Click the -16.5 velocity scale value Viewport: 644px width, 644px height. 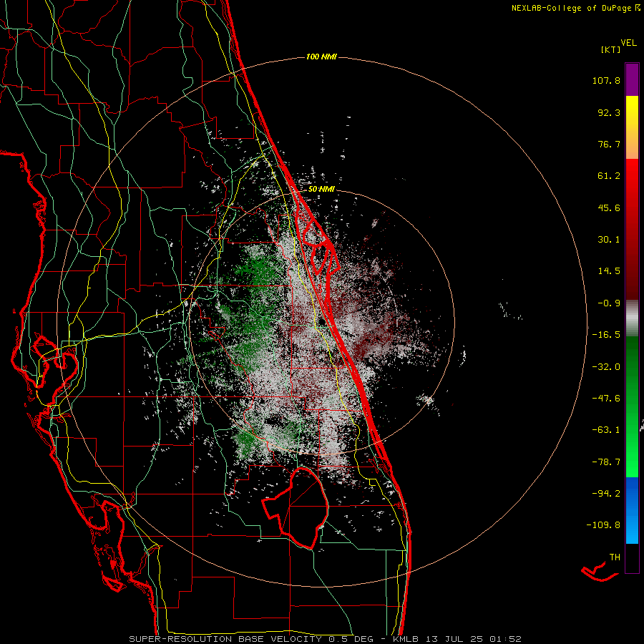pos(606,335)
